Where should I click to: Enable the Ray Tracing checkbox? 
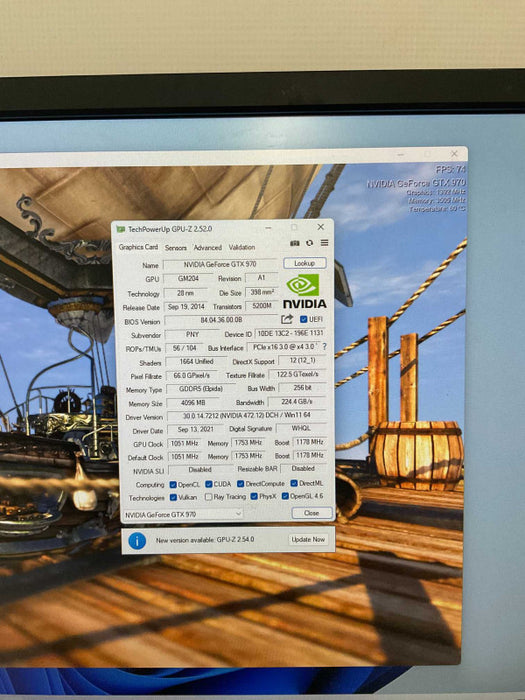[x=208, y=497]
